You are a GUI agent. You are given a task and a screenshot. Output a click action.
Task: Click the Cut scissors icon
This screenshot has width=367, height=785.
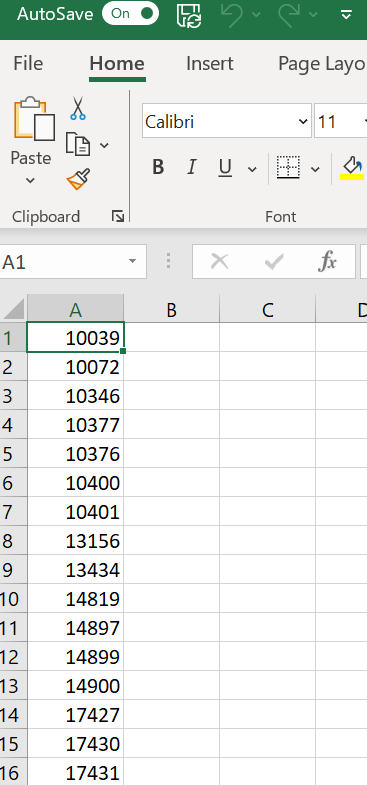tap(78, 108)
